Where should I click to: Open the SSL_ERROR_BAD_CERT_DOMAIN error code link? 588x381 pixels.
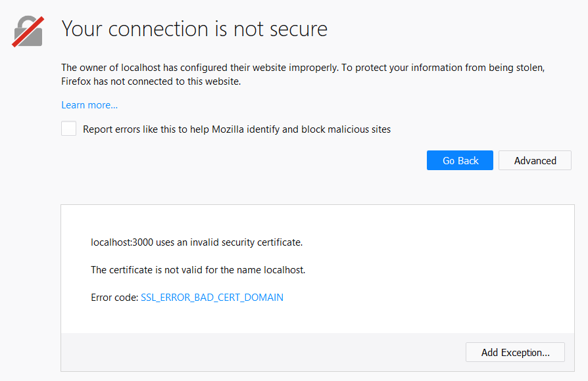212,298
